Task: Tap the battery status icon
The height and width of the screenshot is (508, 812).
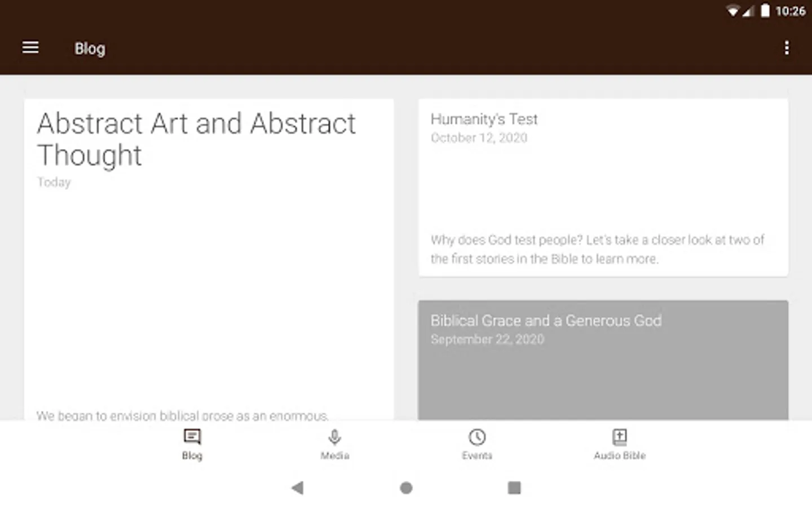Action: coord(765,11)
